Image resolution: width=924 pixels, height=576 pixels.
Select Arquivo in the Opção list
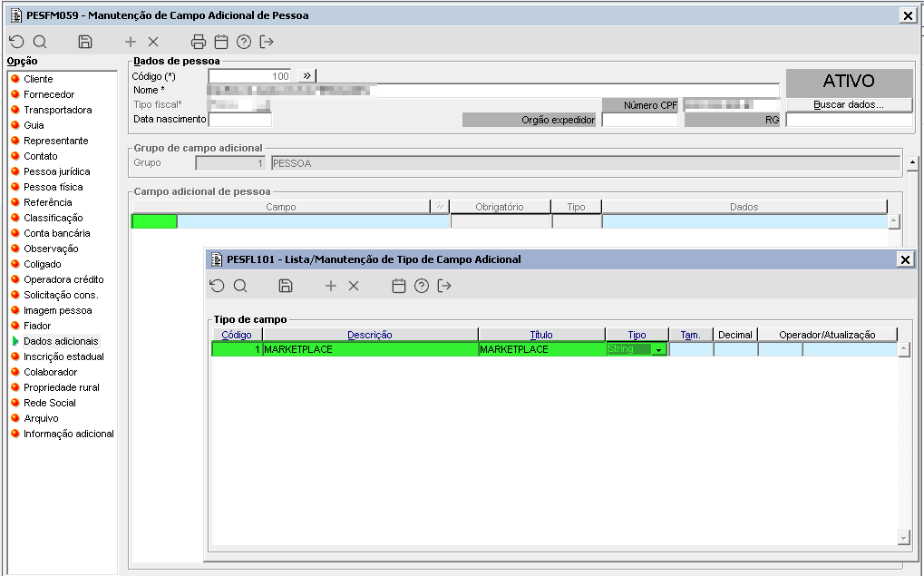41,418
